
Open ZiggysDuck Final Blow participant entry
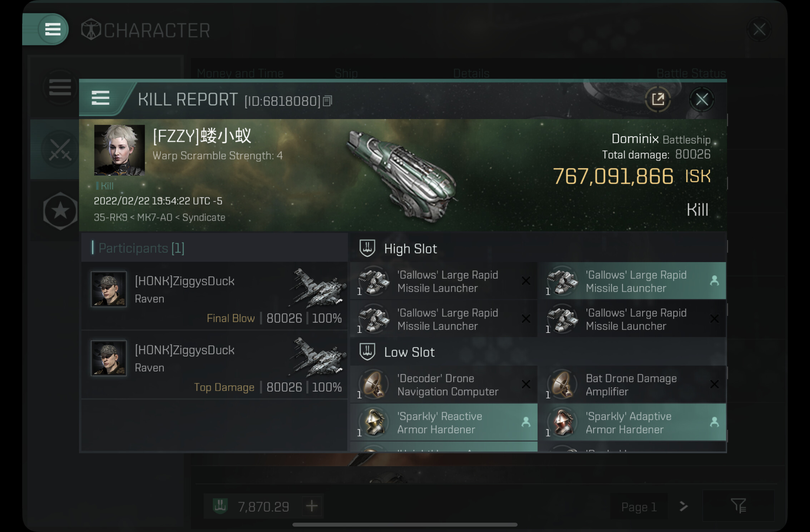pyautogui.click(x=214, y=296)
